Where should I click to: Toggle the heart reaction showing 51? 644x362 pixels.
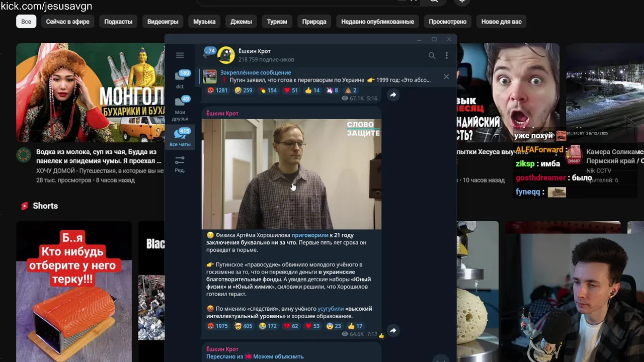pyautogui.click(x=291, y=90)
